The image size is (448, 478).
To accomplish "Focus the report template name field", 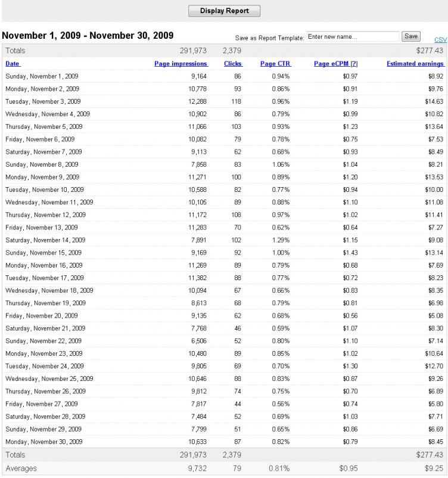I will 353,36.
